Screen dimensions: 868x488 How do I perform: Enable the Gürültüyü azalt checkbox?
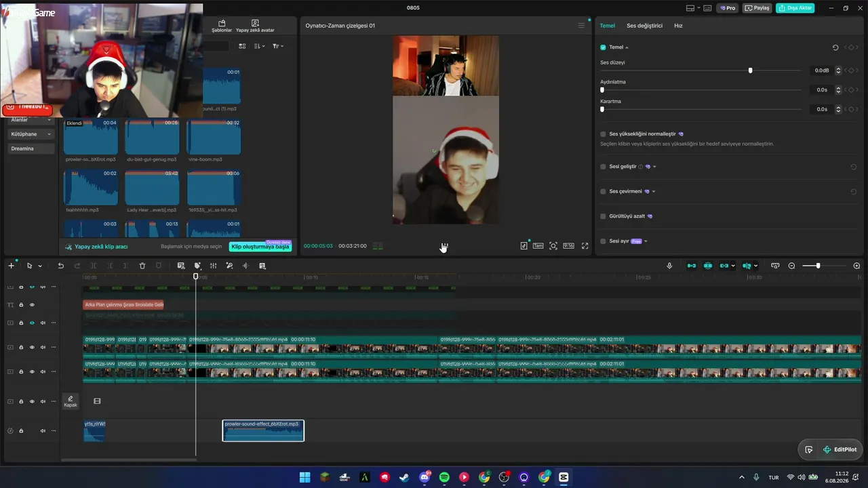[x=604, y=216]
